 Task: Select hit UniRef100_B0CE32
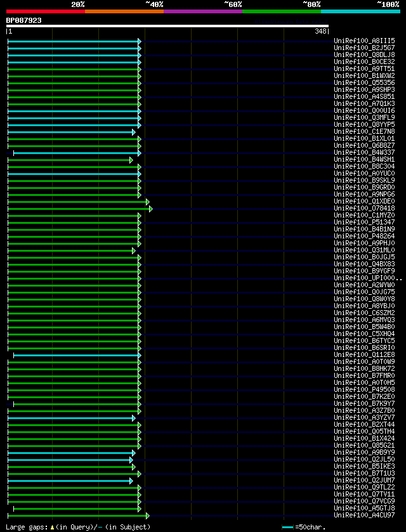364,62
